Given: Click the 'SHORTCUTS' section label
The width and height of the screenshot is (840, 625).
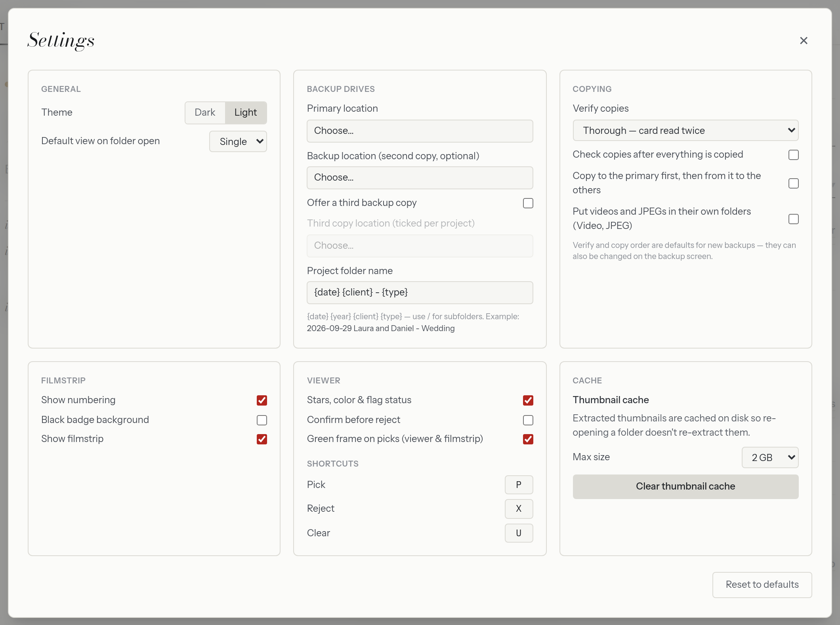Looking at the screenshot, I should 332,464.
